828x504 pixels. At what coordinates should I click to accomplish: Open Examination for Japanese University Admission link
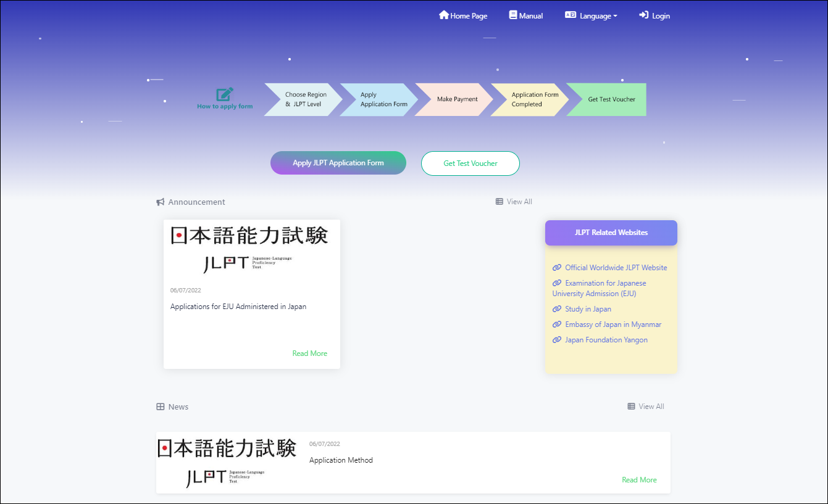pyautogui.click(x=599, y=288)
